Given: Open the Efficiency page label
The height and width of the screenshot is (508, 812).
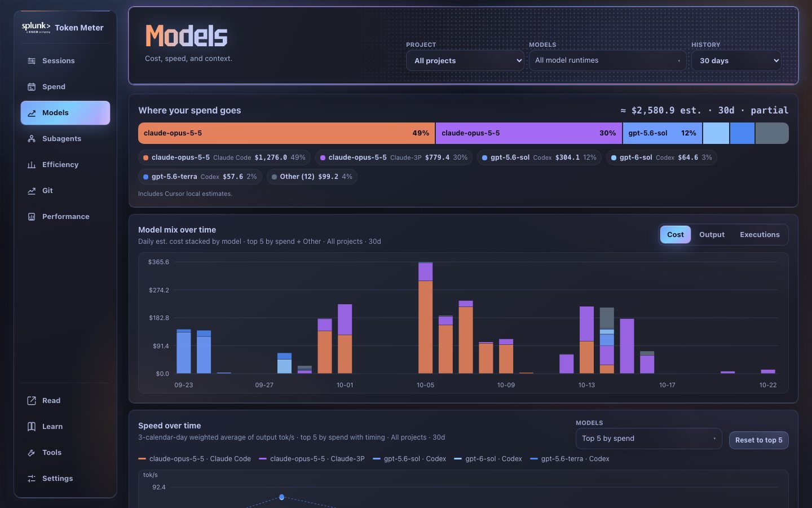Looking at the screenshot, I should point(60,165).
